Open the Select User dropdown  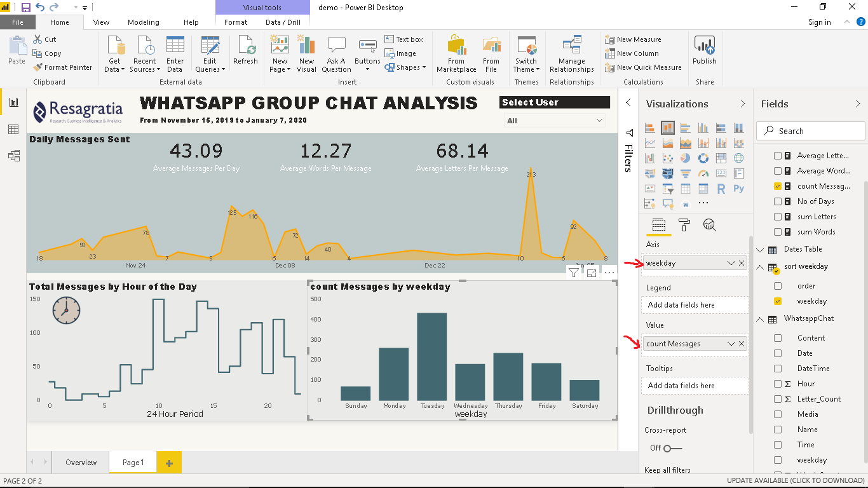pyautogui.click(x=598, y=119)
